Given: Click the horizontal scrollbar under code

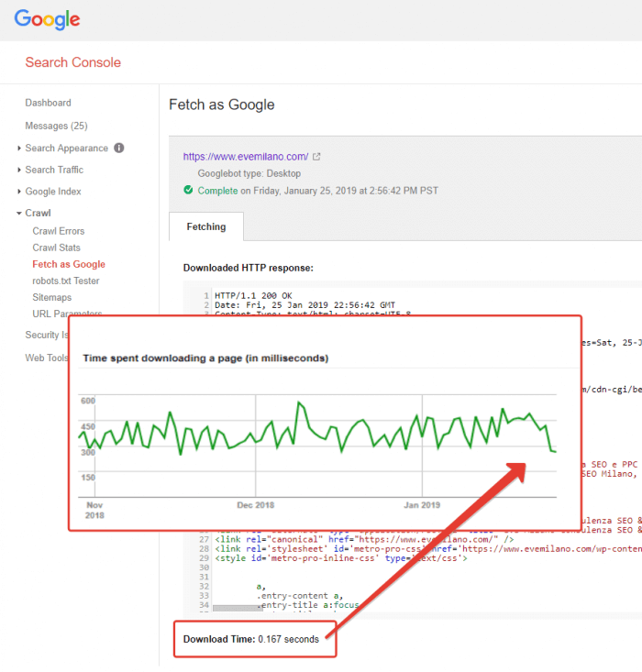Looking at the screenshot, I should [238, 607].
